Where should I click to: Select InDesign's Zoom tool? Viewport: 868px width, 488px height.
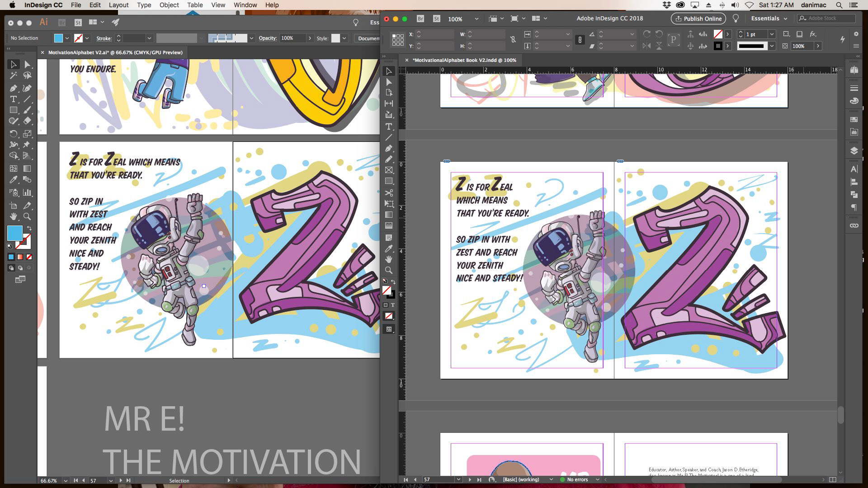(x=388, y=270)
